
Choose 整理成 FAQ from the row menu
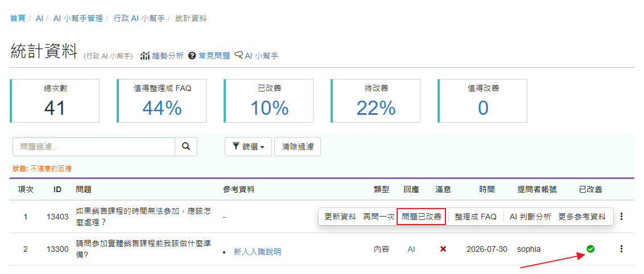[476, 217]
